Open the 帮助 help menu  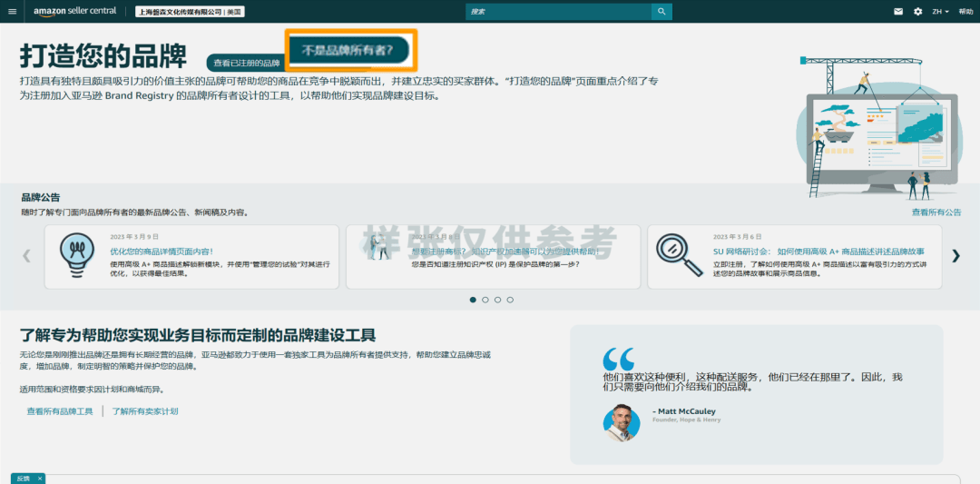click(x=965, y=12)
